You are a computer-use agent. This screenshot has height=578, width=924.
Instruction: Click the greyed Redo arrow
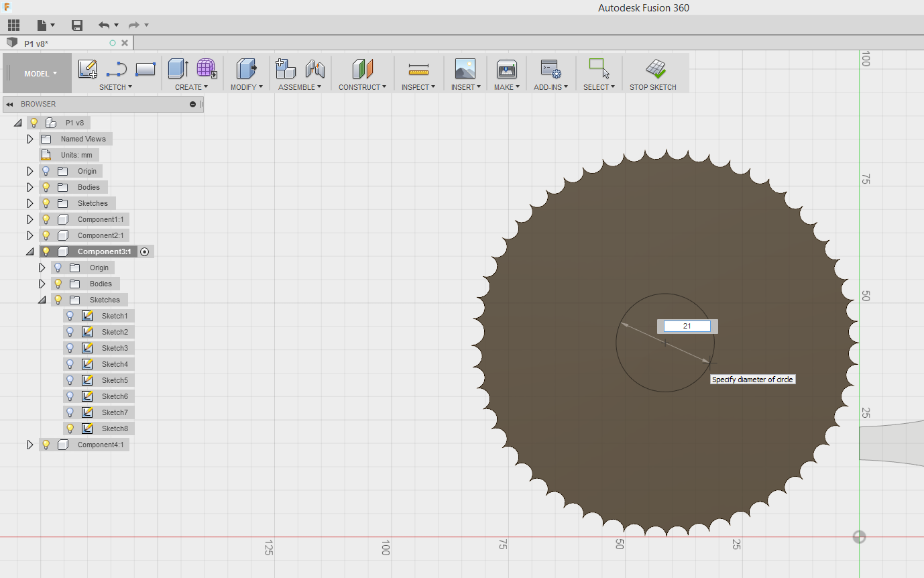click(x=134, y=25)
